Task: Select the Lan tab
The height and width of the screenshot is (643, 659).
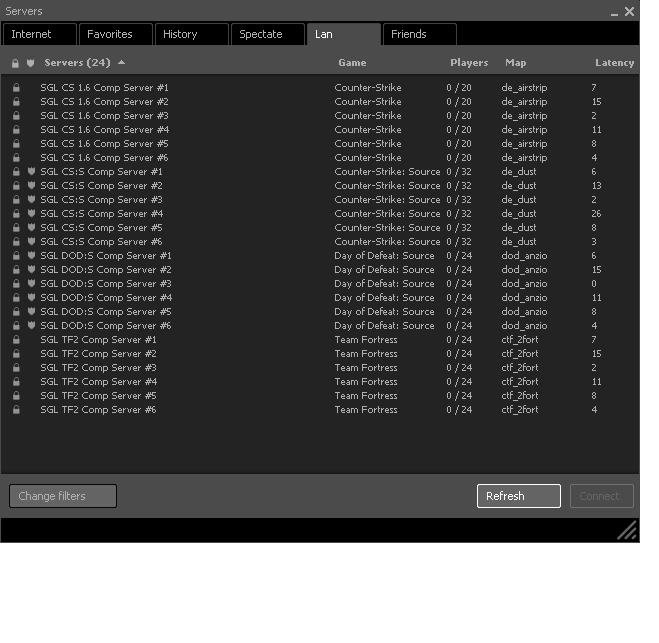Action: pos(344,34)
